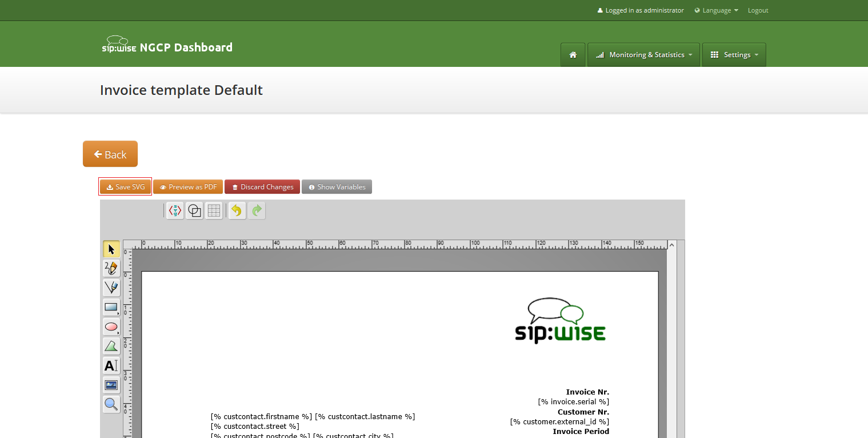This screenshot has width=868, height=438.
Task: Enable the shape library triangle tool
Action: pos(110,346)
